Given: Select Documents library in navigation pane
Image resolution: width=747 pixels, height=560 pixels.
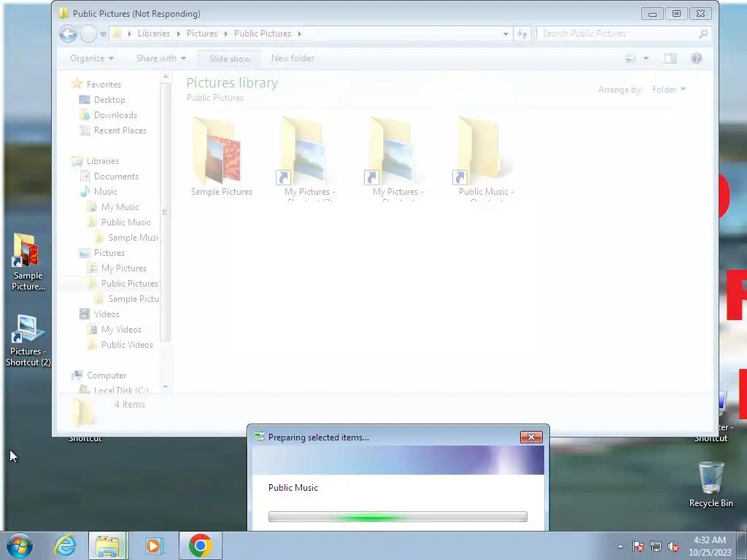Looking at the screenshot, I should point(116,176).
